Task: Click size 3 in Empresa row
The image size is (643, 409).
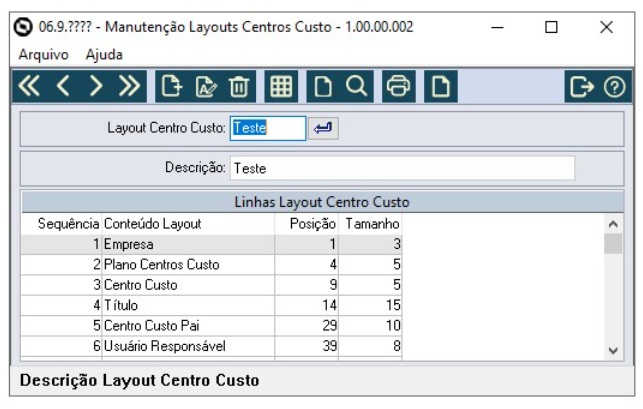Action: [370, 244]
